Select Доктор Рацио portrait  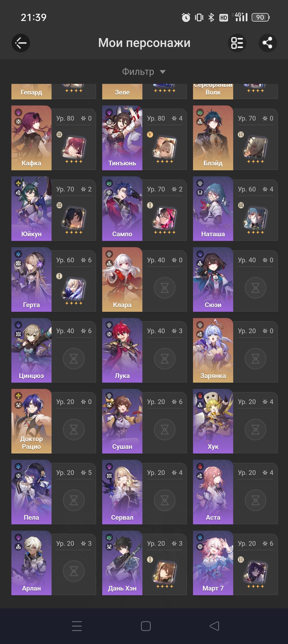(x=32, y=421)
